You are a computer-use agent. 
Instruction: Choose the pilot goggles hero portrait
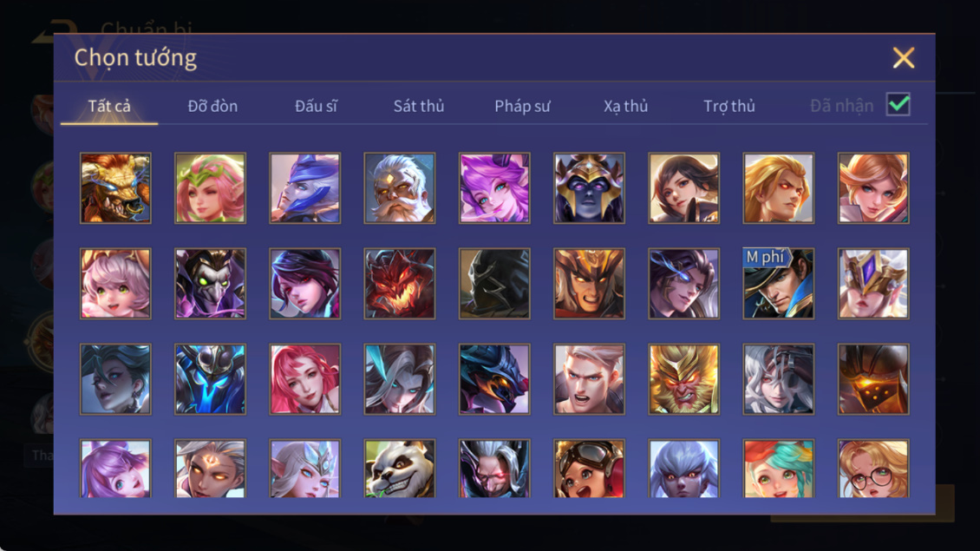point(589,469)
